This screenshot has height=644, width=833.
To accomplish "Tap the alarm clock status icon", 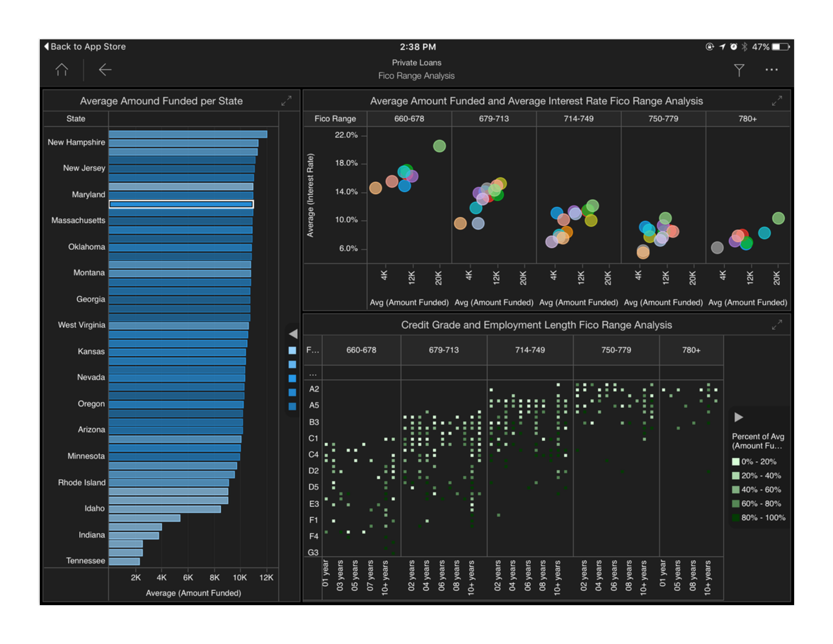I will pyautogui.click(x=734, y=47).
